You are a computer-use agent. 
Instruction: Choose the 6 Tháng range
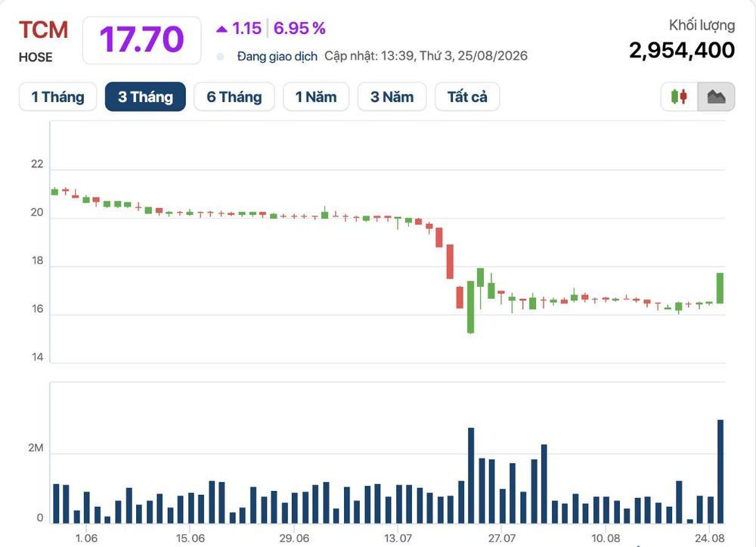coord(234,97)
